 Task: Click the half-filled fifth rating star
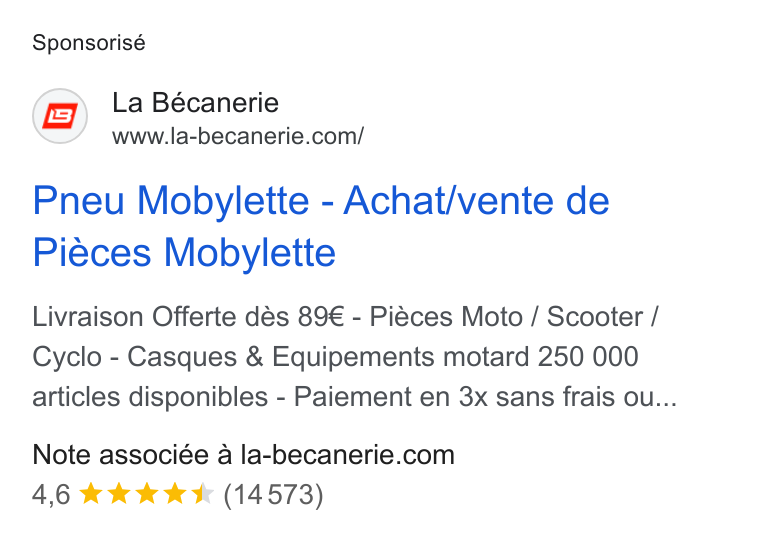[x=203, y=494]
